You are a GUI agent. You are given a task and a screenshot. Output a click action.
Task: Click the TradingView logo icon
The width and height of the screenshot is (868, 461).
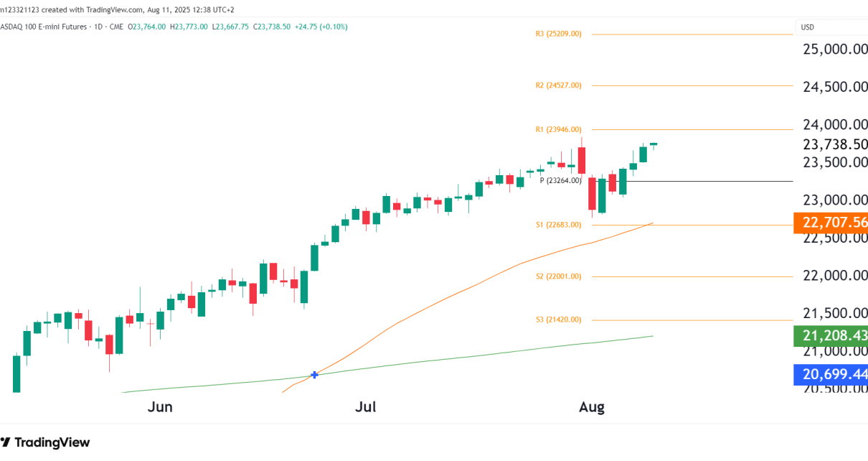pos(5,442)
